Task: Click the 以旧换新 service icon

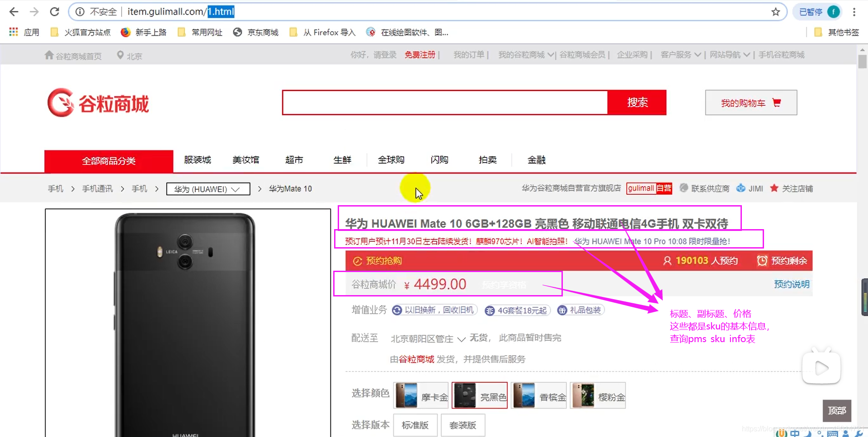Action: [397, 310]
